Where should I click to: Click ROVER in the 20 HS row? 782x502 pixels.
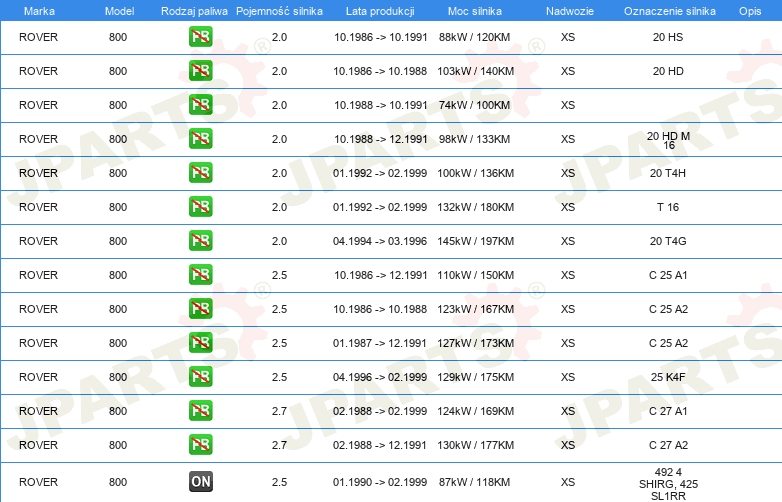pyautogui.click(x=38, y=37)
